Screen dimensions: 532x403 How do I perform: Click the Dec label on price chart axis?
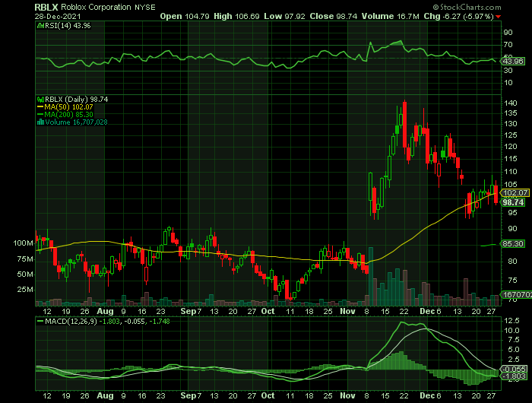(x=427, y=311)
